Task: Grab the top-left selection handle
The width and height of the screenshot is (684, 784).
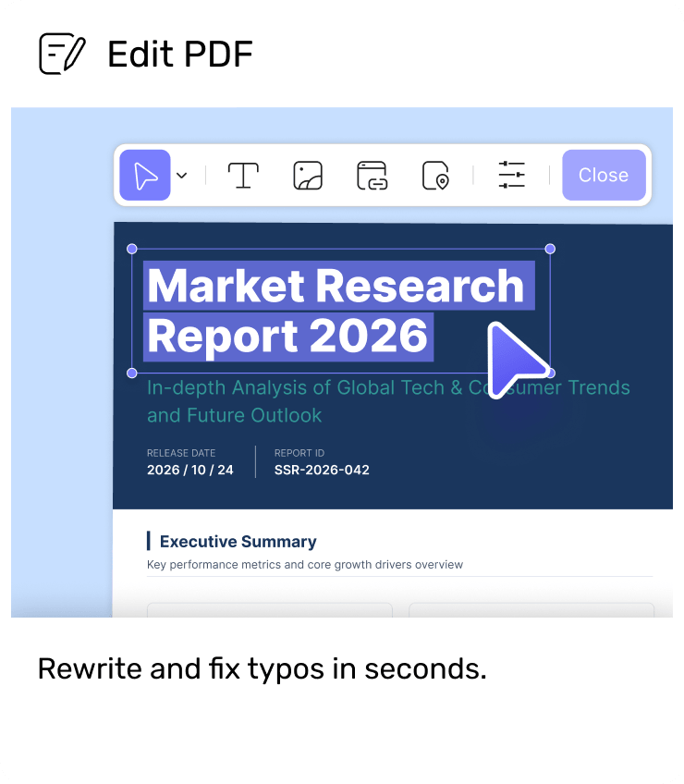Action: click(x=132, y=249)
